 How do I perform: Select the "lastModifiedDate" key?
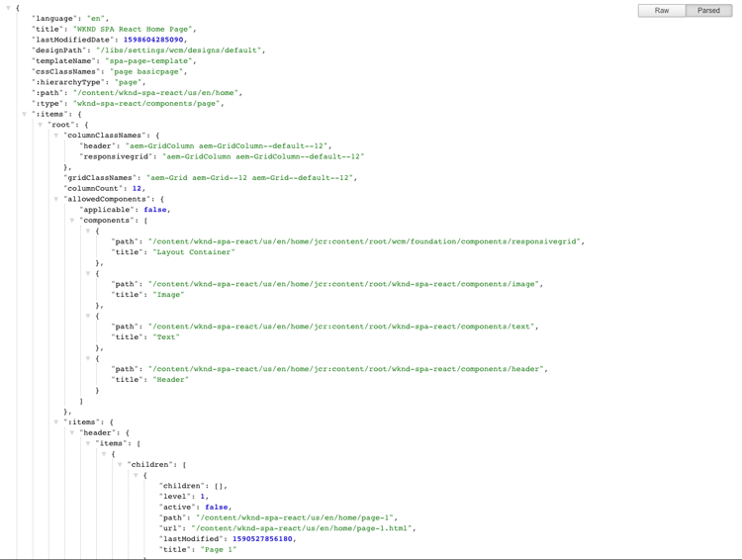73,40
